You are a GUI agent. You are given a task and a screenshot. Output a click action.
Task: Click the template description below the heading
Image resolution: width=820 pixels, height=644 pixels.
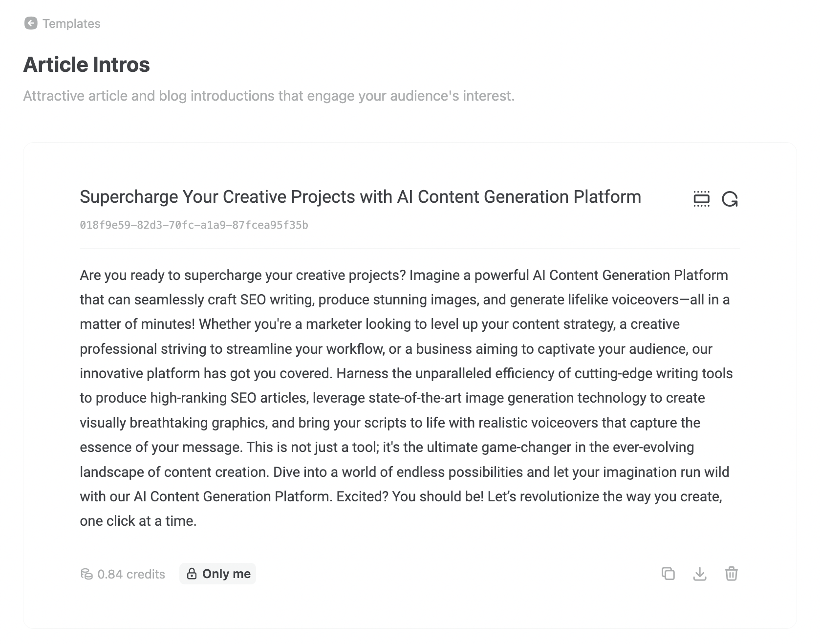coord(269,96)
